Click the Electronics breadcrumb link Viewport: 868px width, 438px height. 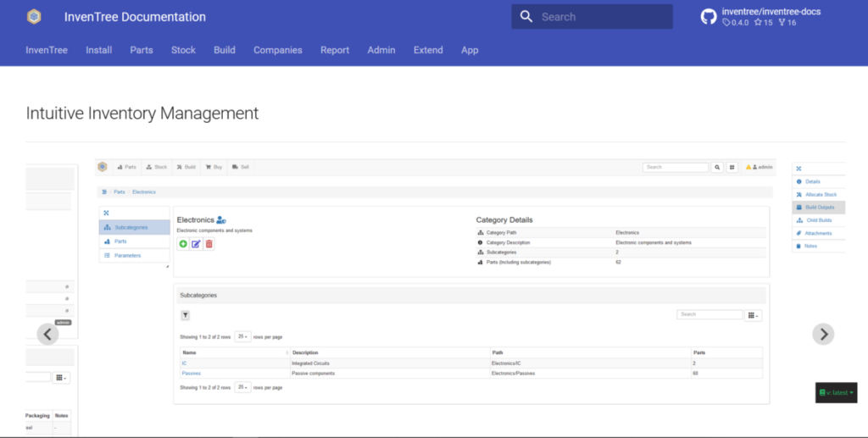pyautogui.click(x=144, y=192)
